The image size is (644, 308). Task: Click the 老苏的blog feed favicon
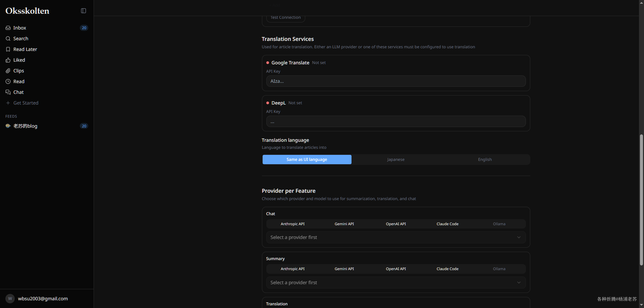(8, 126)
